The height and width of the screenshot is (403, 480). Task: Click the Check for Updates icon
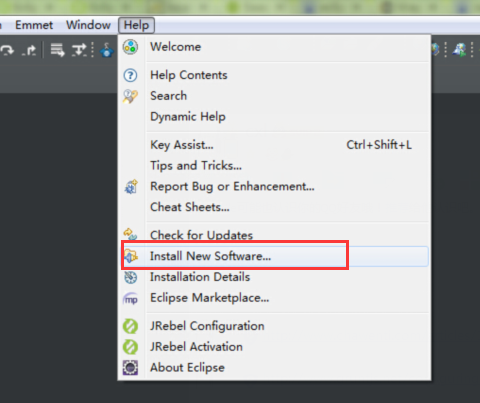tap(130, 234)
